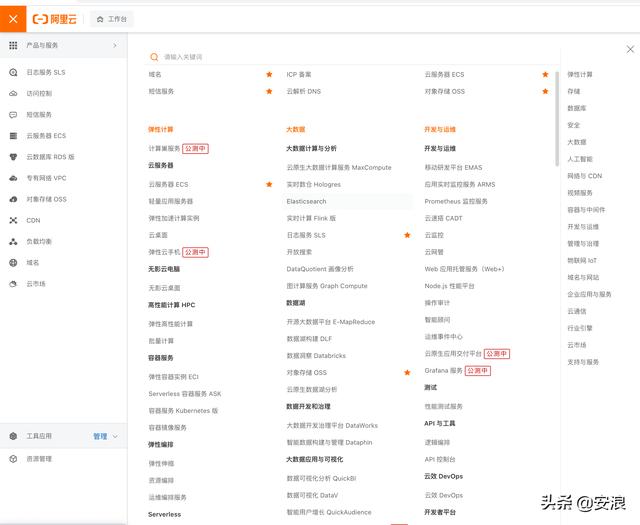640x525 pixels.
Task: Select 支持与服务 in right category list
Action: [x=583, y=362]
